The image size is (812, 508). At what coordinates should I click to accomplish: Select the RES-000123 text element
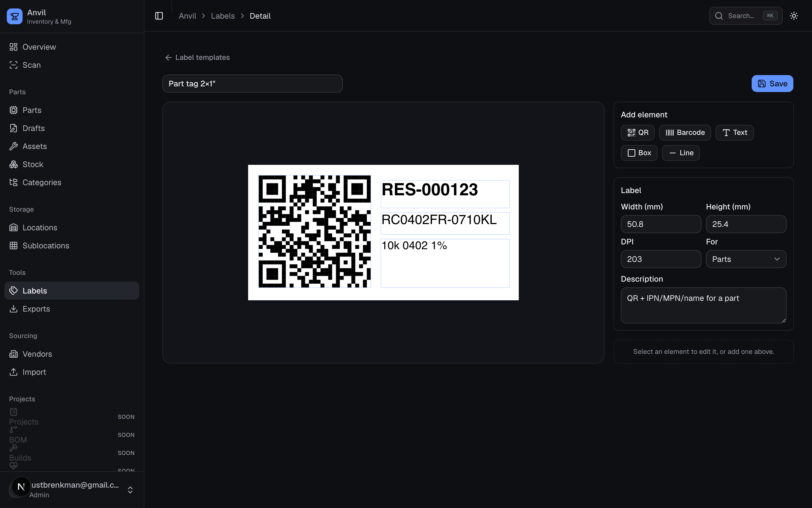[x=445, y=194]
